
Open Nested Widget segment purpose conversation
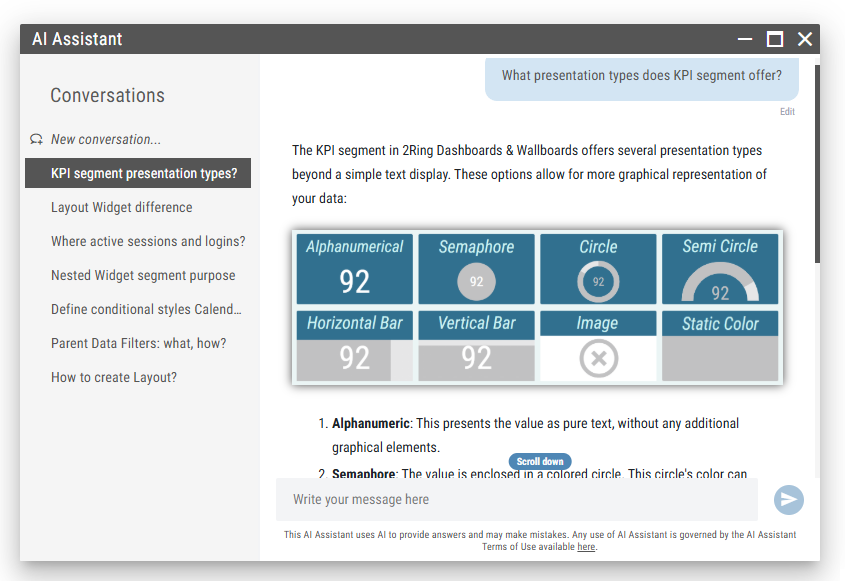pos(143,275)
